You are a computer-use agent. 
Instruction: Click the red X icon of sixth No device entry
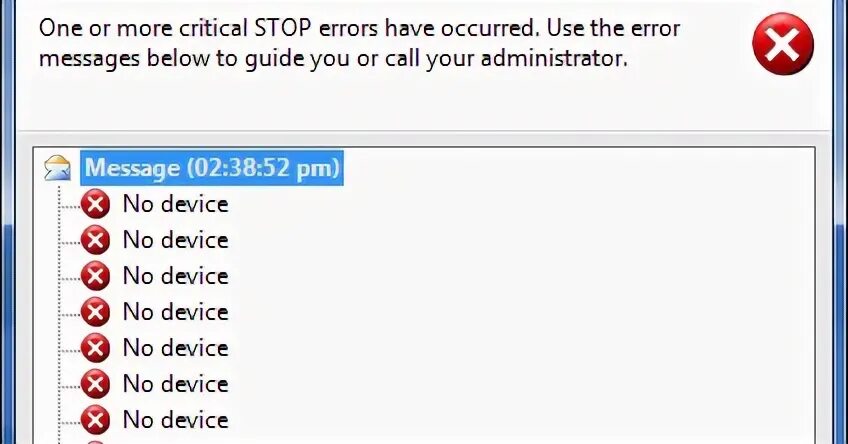pyautogui.click(x=95, y=384)
